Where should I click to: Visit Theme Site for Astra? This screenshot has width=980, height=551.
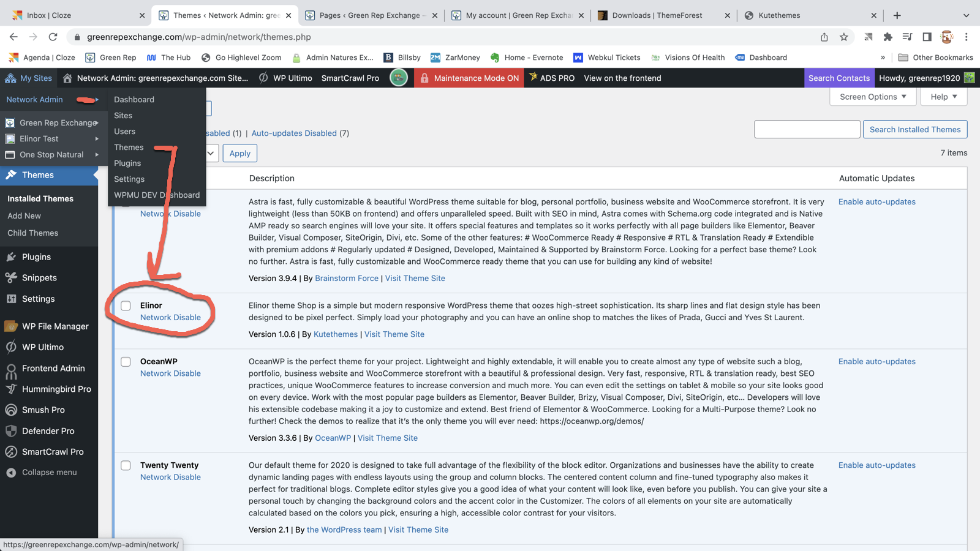click(x=415, y=278)
